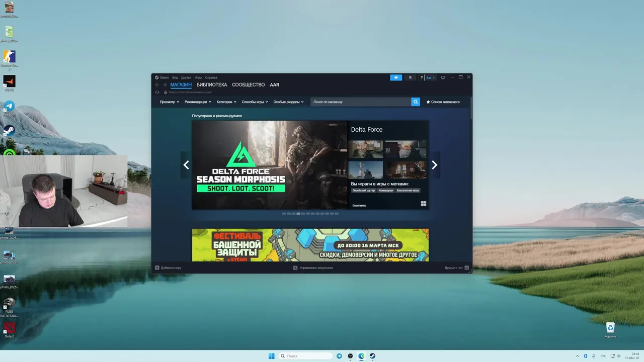
Task: Switch to the СООБЩЕСТВО tab
Action: (249, 85)
